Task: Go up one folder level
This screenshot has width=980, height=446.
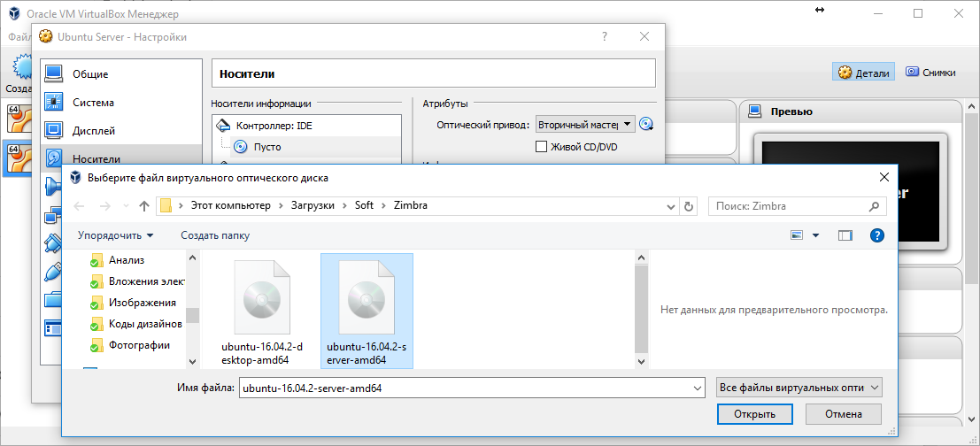Action: pyautogui.click(x=143, y=206)
